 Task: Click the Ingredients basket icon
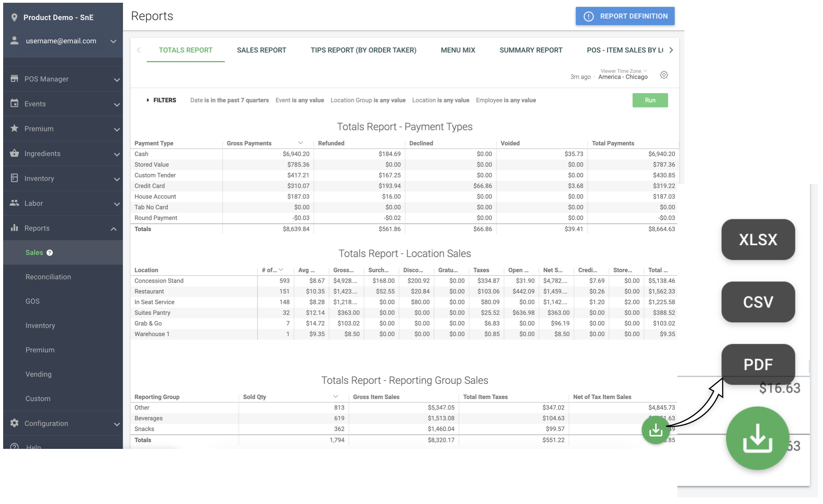click(x=15, y=153)
